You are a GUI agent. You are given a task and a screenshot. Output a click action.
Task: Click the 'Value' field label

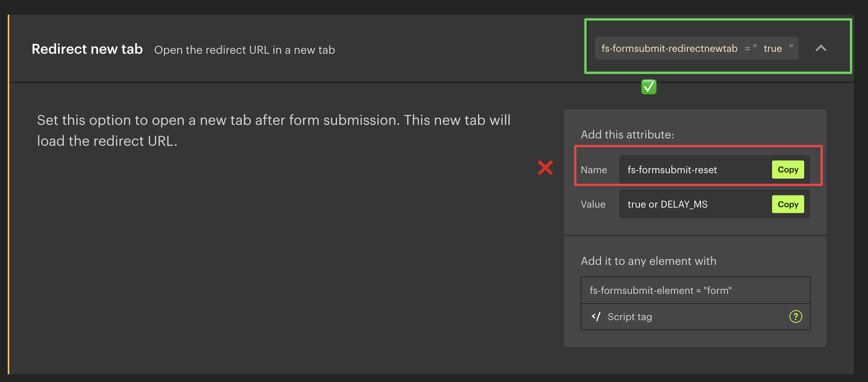[593, 204]
